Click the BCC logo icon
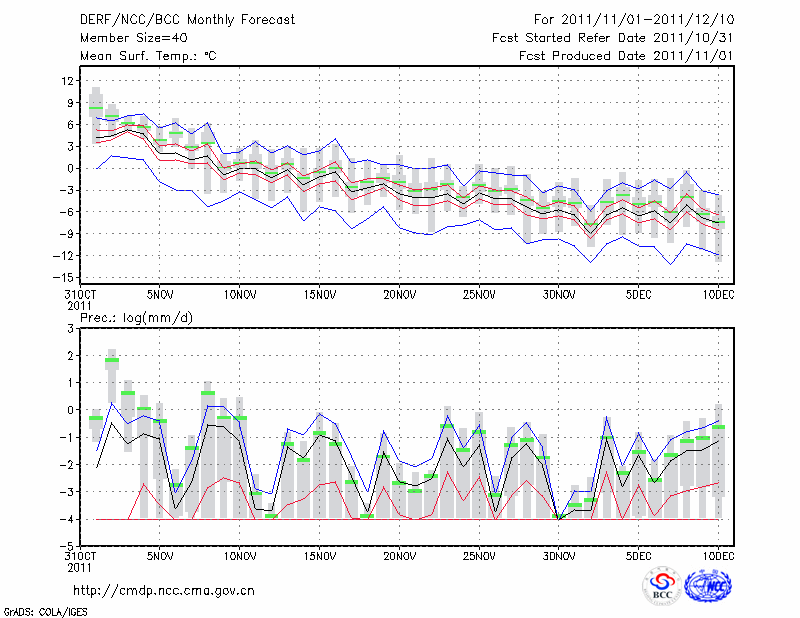Screen dimensions: 800x618 click(662, 585)
